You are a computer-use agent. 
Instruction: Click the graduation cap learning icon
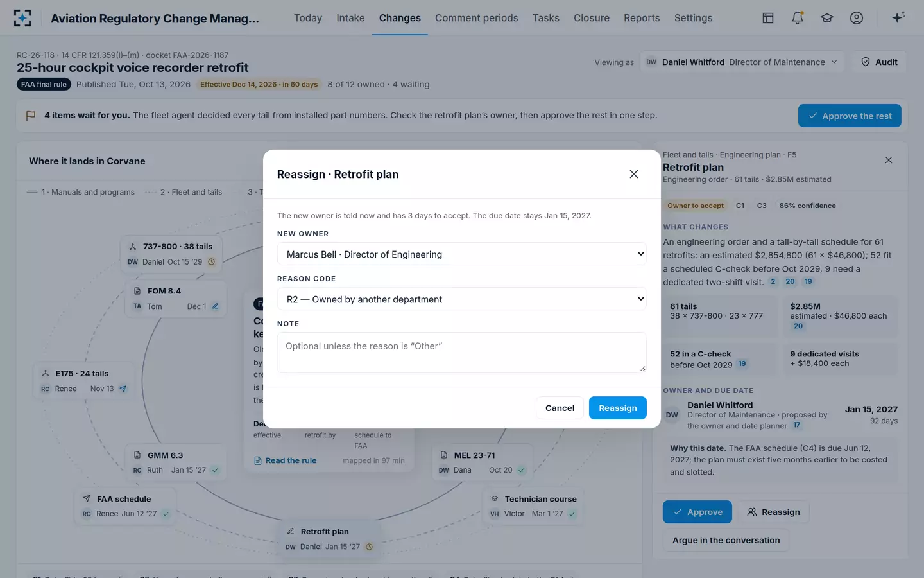(x=827, y=18)
